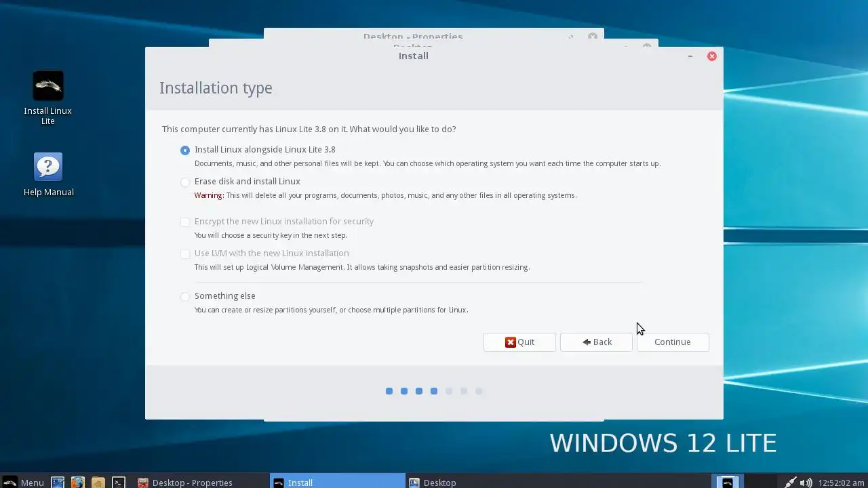The width and height of the screenshot is (868, 488).
Task: Open the Help Manual desktop icon
Action: pos(48,175)
